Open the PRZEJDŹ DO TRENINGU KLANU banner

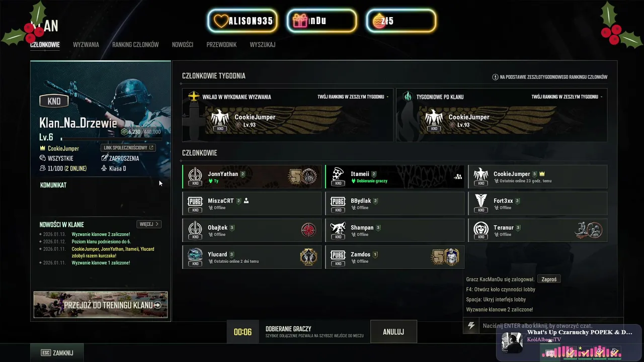[101, 305]
